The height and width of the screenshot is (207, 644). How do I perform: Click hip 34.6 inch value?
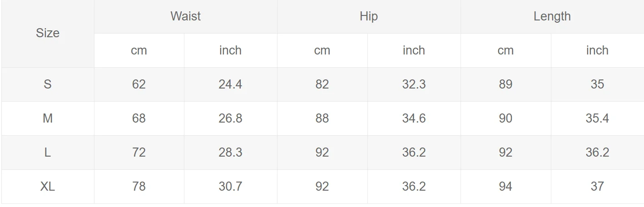coord(414,118)
